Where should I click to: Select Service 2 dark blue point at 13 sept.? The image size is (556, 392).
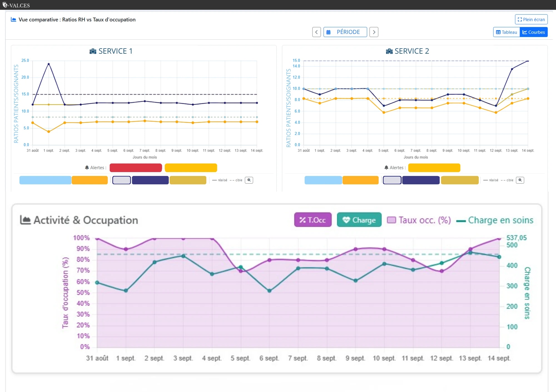point(512,69)
